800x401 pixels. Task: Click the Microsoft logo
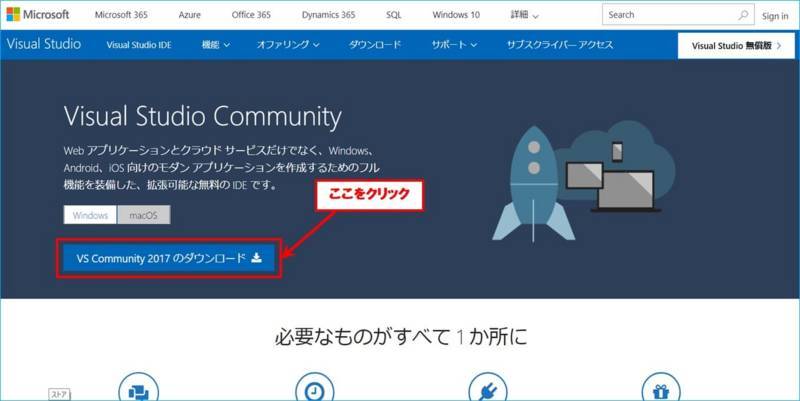(38, 14)
